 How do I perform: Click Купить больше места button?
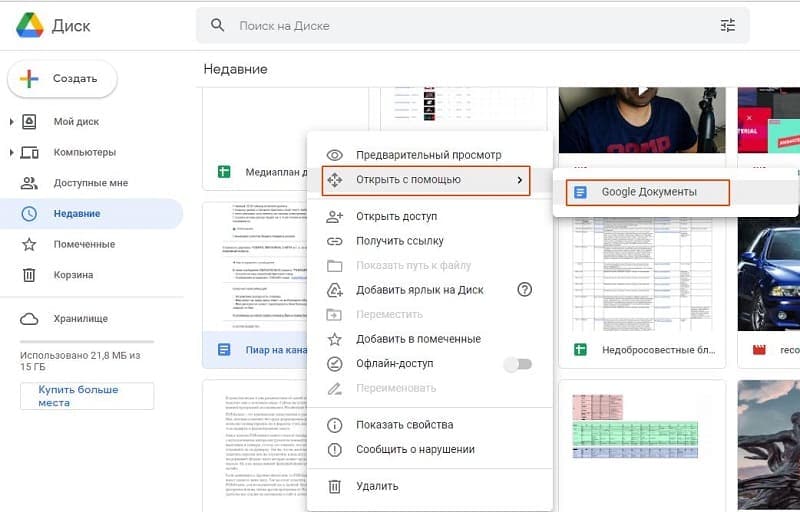point(87,396)
